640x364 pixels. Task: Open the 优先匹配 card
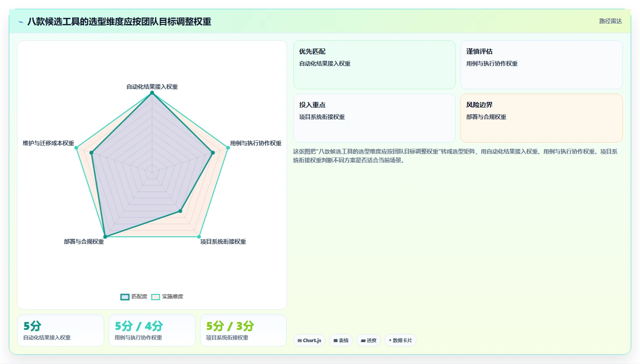tap(374, 65)
